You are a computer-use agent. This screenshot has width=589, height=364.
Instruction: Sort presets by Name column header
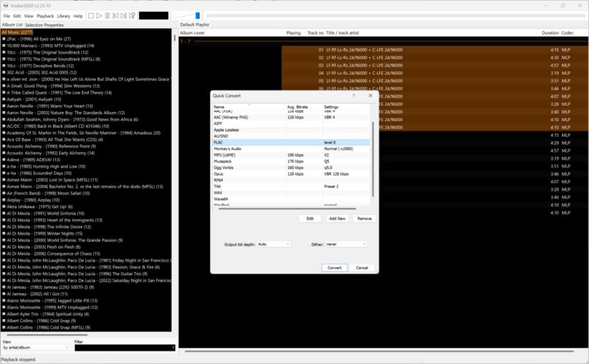click(x=249, y=107)
